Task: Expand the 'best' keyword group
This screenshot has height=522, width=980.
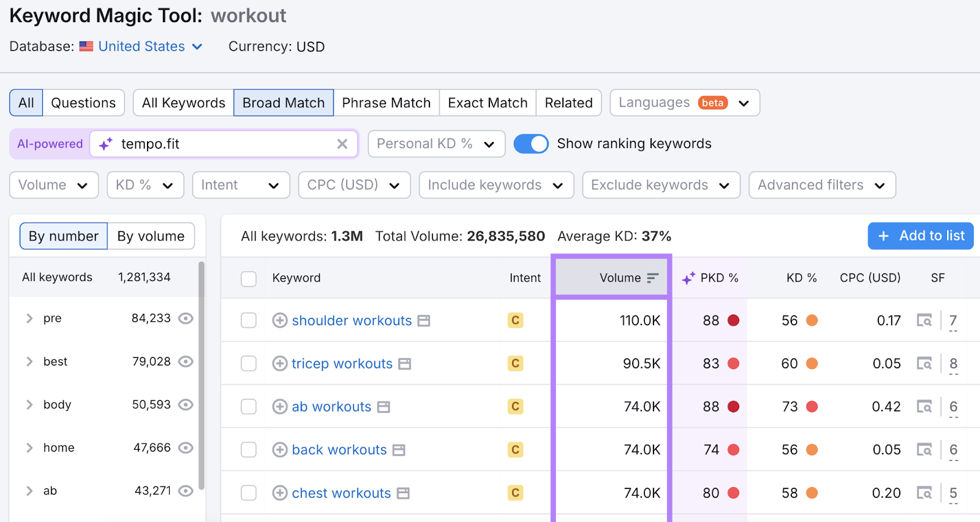Action: 29,362
